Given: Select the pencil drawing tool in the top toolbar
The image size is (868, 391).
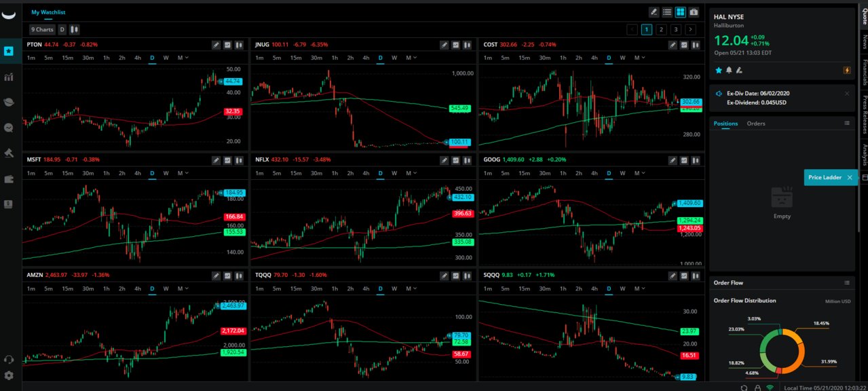Looking at the screenshot, I should pos(654,12).
